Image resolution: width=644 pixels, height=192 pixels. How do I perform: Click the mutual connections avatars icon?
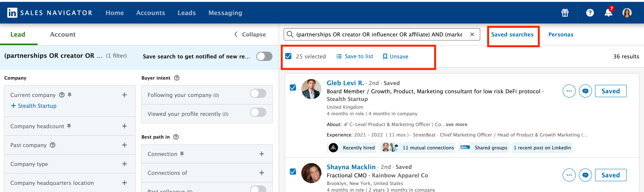389,147
